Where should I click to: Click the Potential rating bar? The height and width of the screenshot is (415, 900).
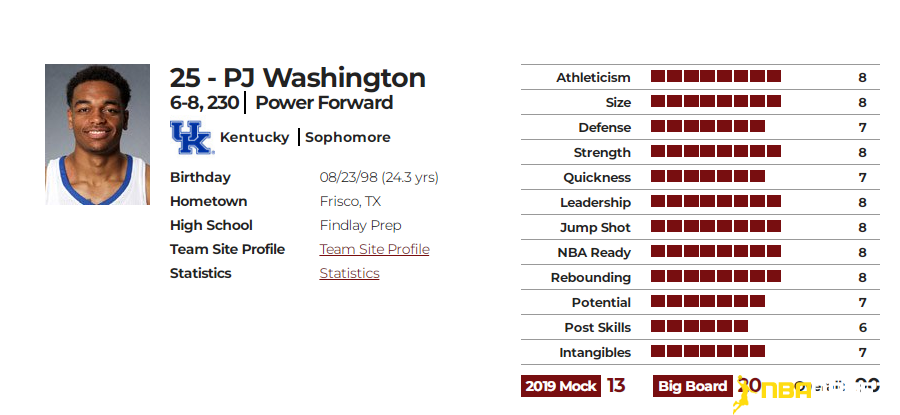coord(708,301)
